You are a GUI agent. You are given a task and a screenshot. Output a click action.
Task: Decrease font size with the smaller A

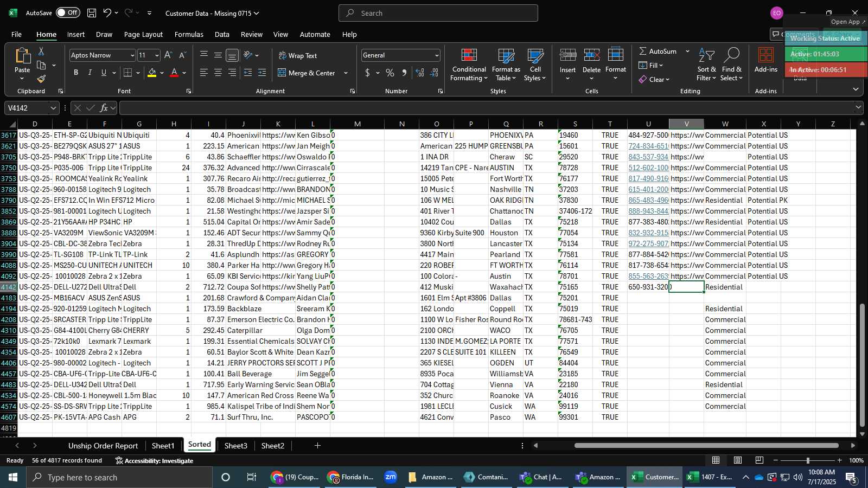click(182, 55)
